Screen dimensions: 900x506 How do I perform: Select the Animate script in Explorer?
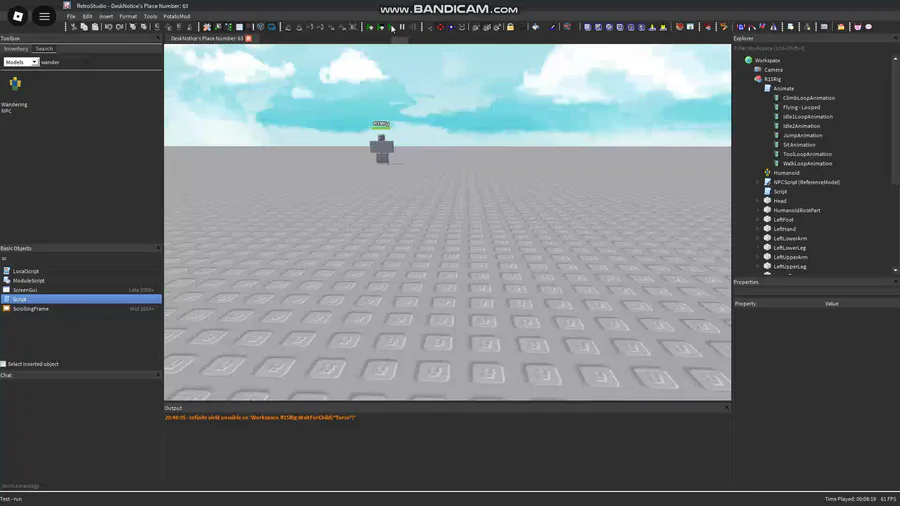coord(783,88)
